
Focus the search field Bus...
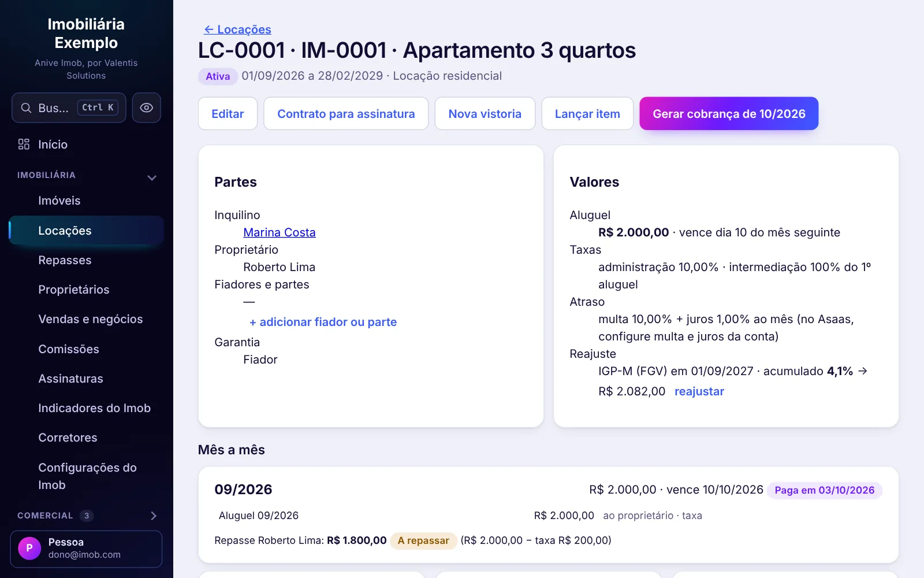click(x=69, y=108)
